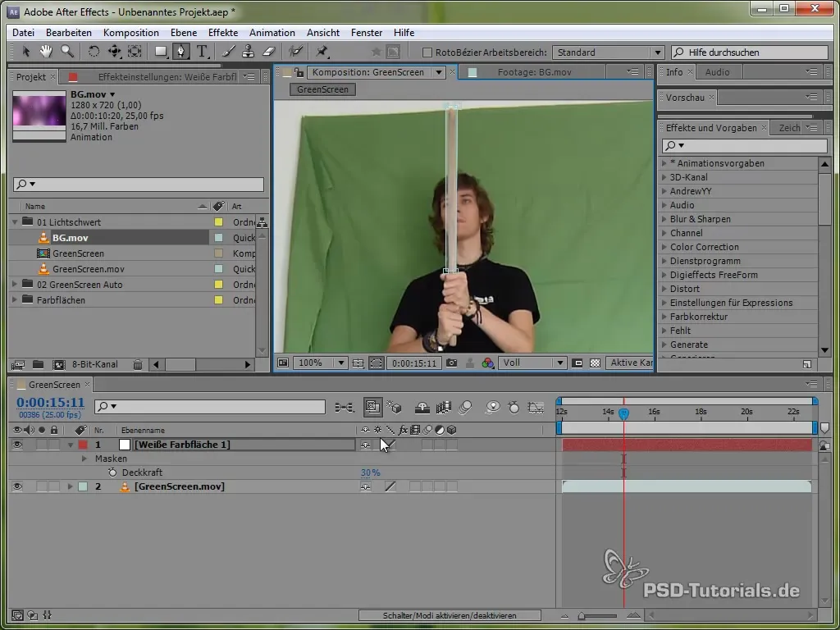The width and height of the screenshot is (840, 630).
Task: Toggle Frame Blending icon in timeline
Action: click(444, 408)
